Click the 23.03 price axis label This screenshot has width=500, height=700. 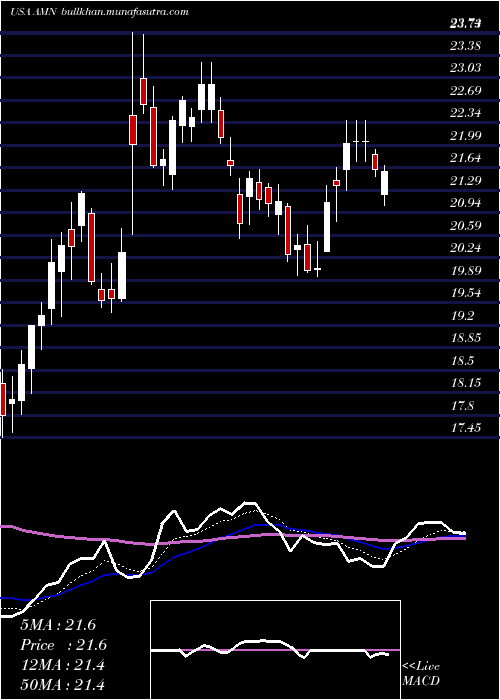click(466, 68)
